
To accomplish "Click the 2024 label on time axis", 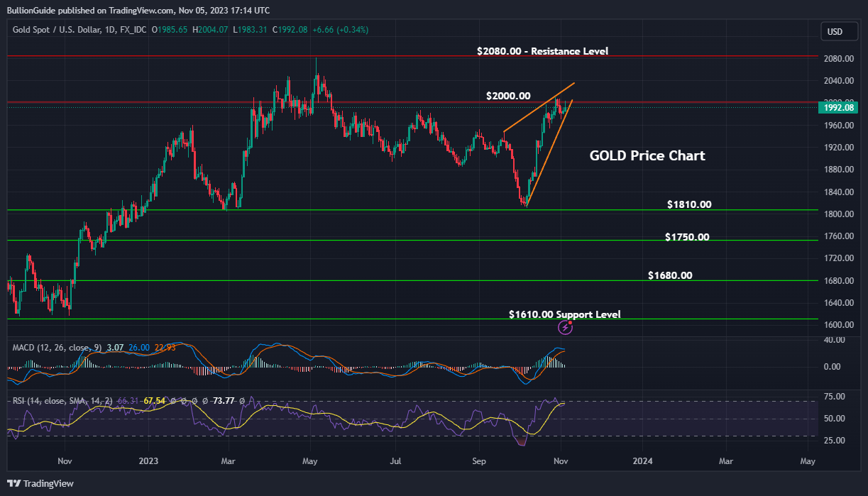I will (x=642, y=461).
